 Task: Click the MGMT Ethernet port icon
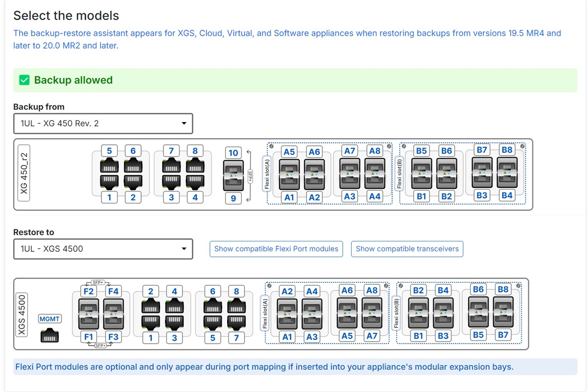(50, 336)
